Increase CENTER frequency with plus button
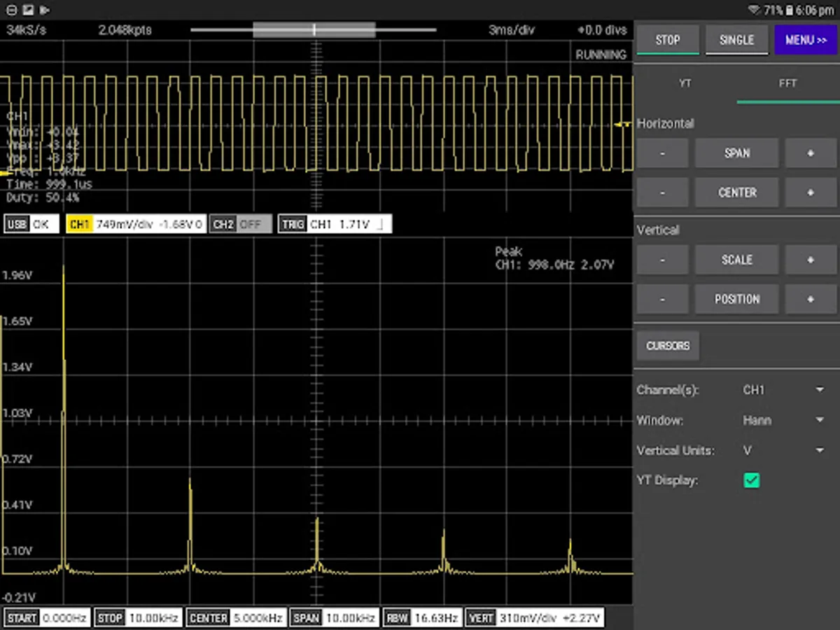The width and height of the screenshot is (840, 630). (x=811, y=192)
